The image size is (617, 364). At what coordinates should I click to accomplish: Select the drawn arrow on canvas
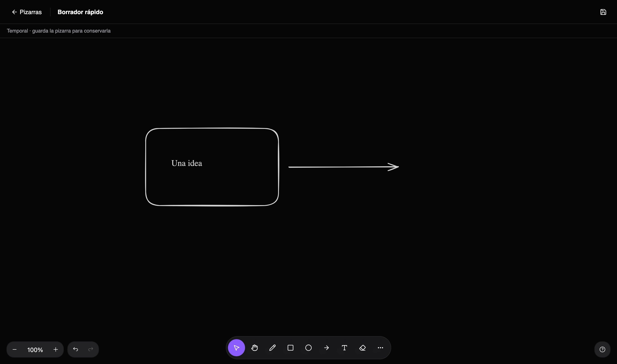click(x=344, y=167)
